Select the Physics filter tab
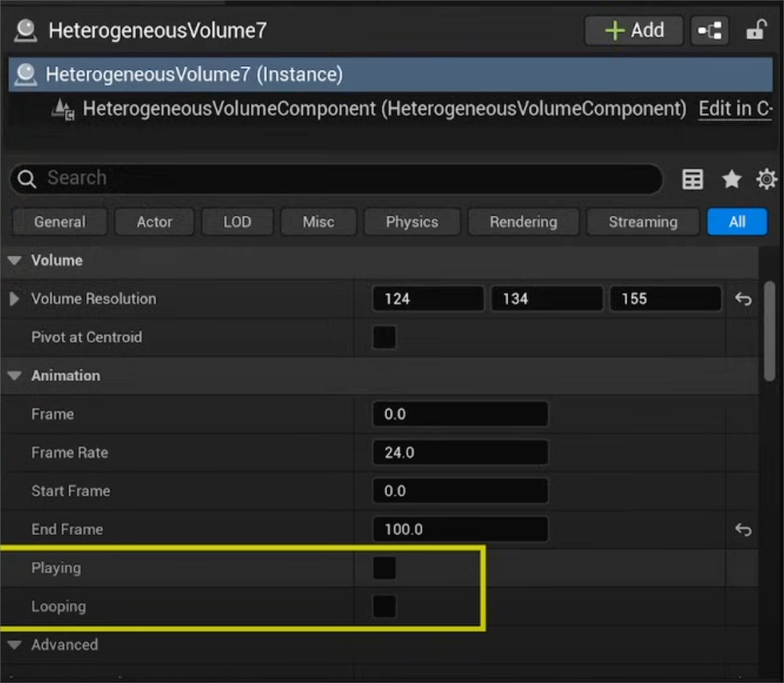 pos(412,222)
